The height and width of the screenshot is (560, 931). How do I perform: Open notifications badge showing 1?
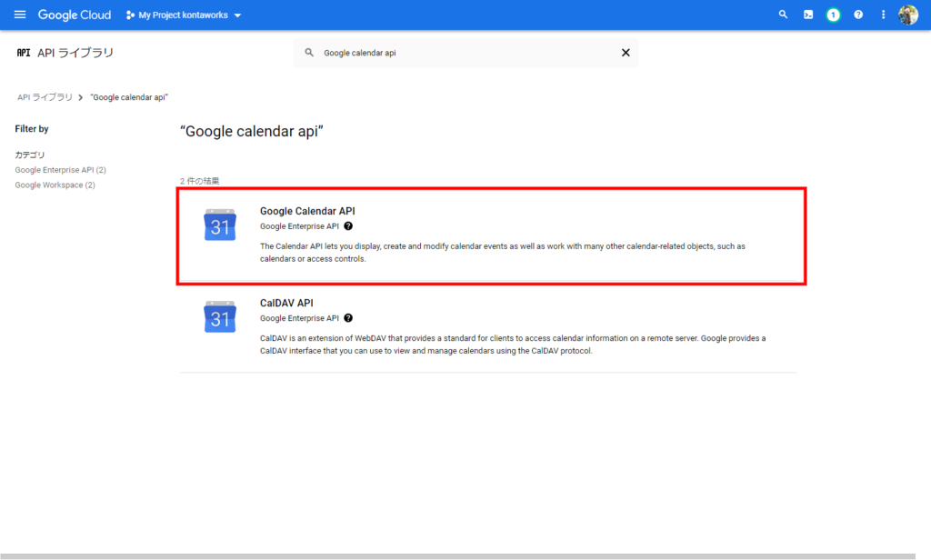[833, 15]
